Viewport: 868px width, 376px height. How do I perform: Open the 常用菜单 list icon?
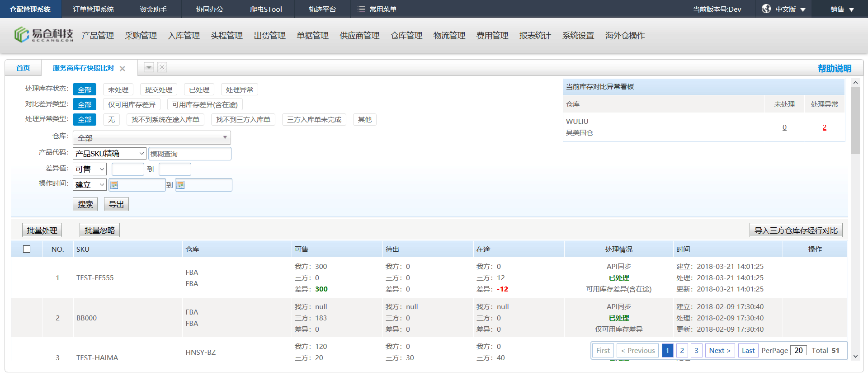coord(361,9)
